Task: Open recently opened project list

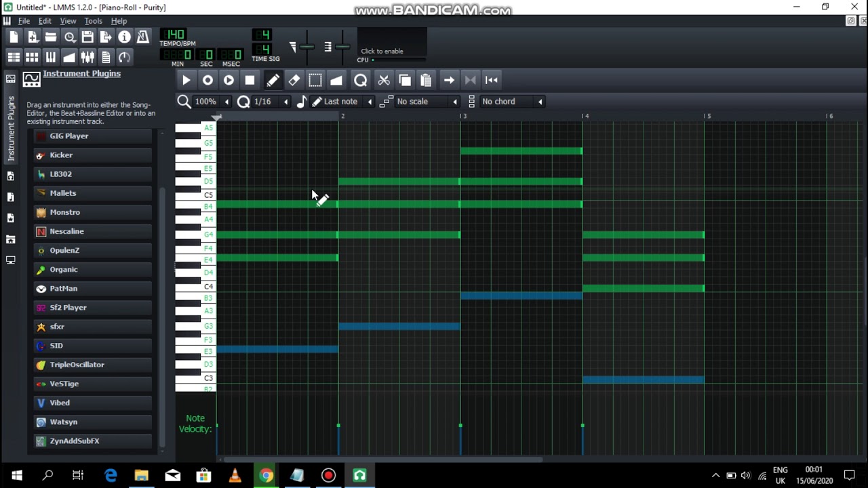Action: tap(69, 37)
